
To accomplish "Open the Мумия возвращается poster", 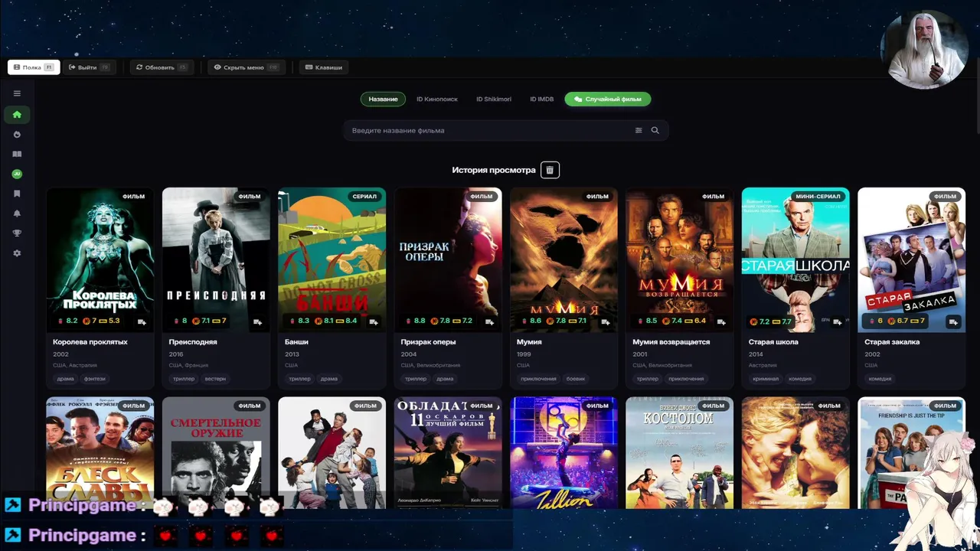I will 680,259.
